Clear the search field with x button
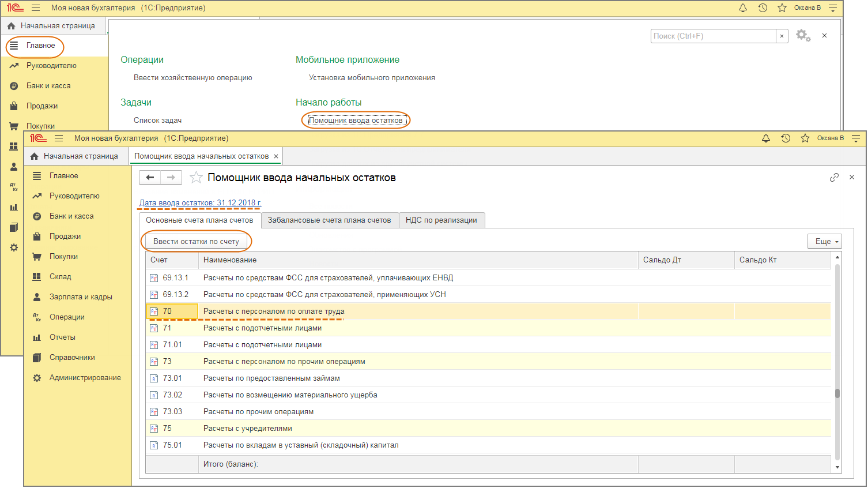The width and height of the screenshot is (868, 488). (782, 36)
